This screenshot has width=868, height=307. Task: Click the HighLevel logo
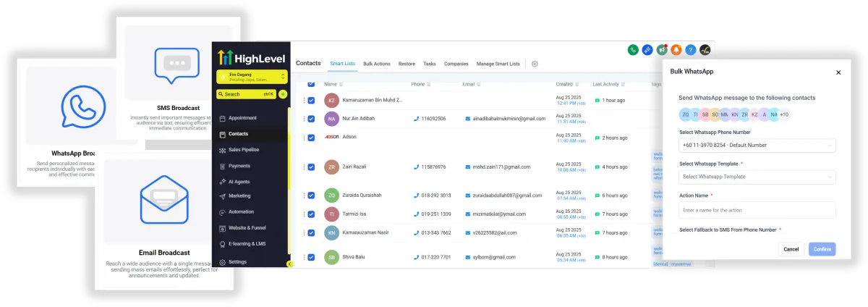click(252, 59)
